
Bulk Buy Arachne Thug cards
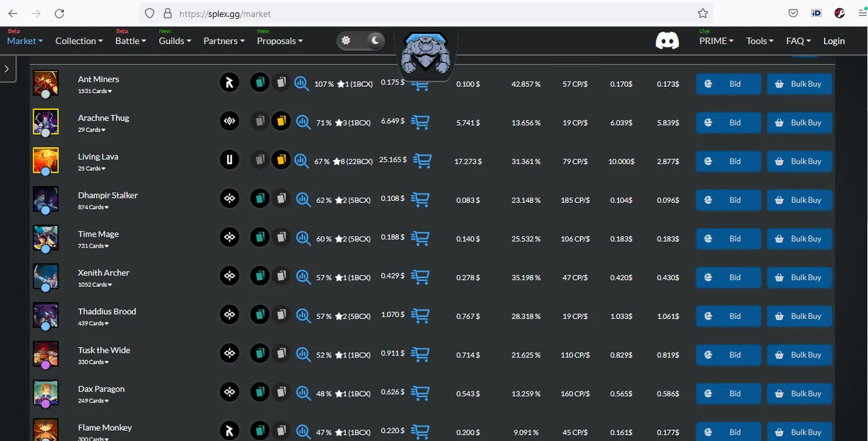pyautogui.click(x=800, y=123)
